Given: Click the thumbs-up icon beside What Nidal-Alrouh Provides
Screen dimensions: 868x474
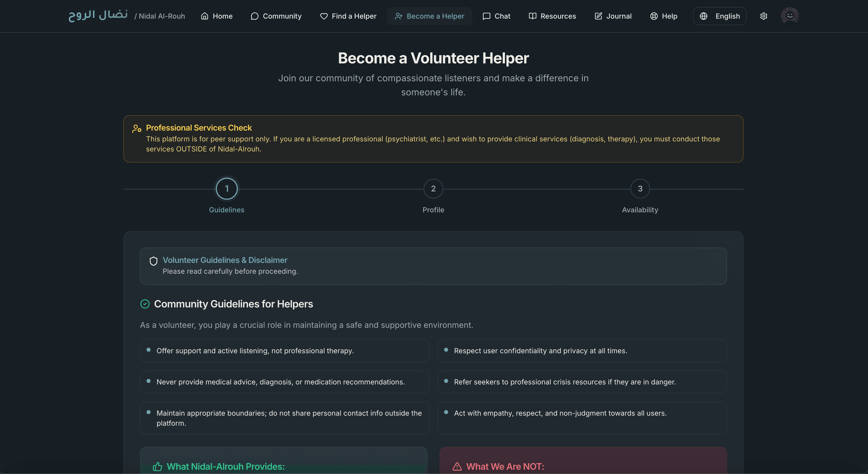Looking at the screenshot, I should [157, 466].
